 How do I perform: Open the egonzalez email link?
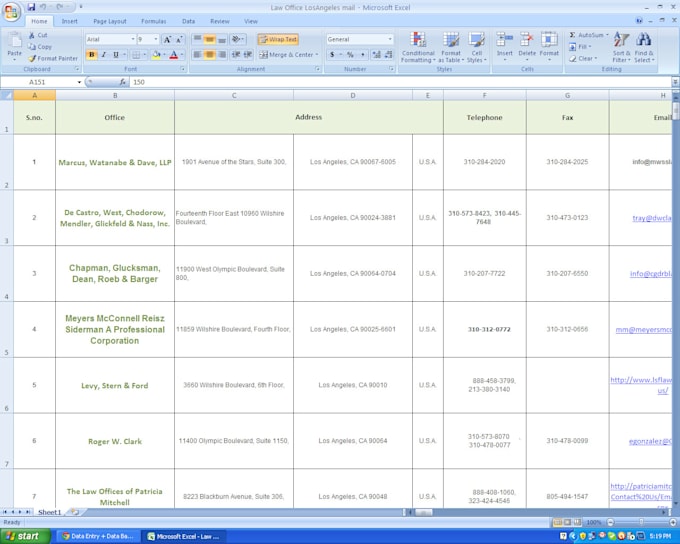(x=650, y=441)
